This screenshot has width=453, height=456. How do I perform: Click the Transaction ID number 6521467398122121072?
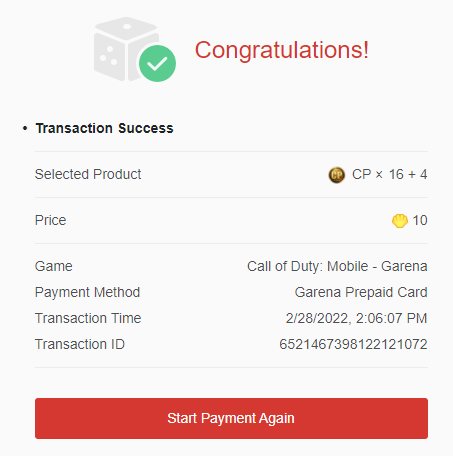353,344
